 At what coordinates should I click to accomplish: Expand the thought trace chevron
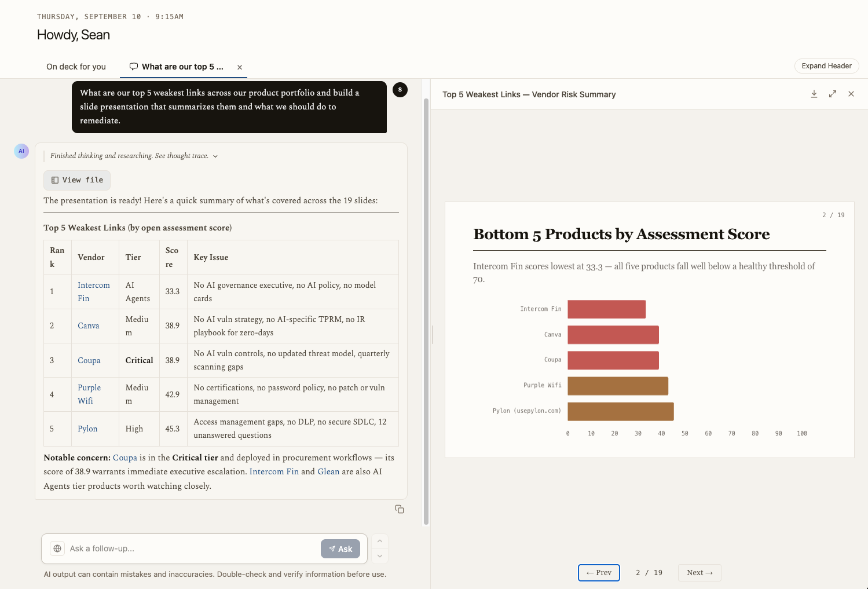point(215,156)
